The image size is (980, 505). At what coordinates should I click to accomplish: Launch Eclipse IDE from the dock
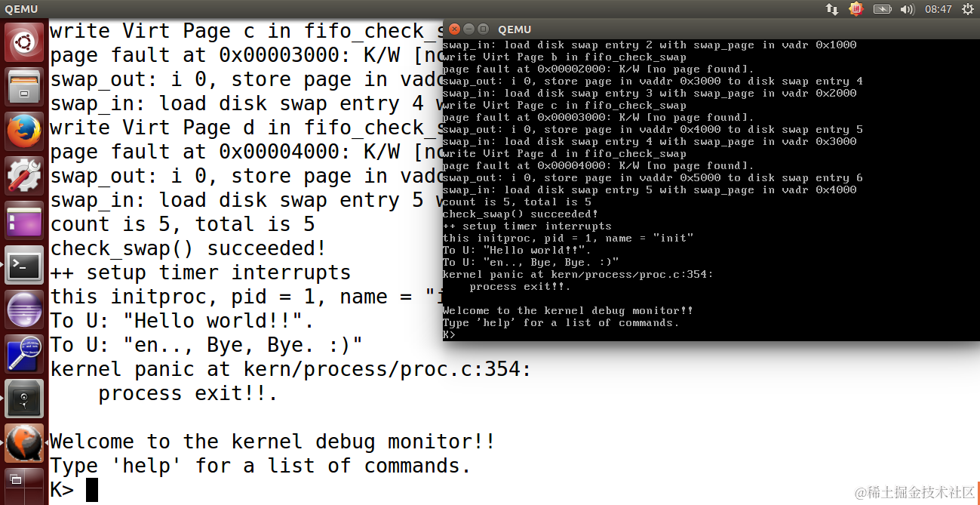[19, 309]
